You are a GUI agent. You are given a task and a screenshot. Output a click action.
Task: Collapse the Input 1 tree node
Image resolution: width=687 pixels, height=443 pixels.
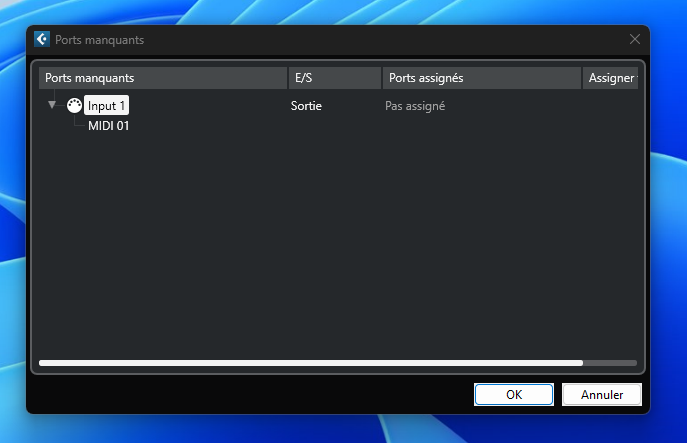click(52, 105)
